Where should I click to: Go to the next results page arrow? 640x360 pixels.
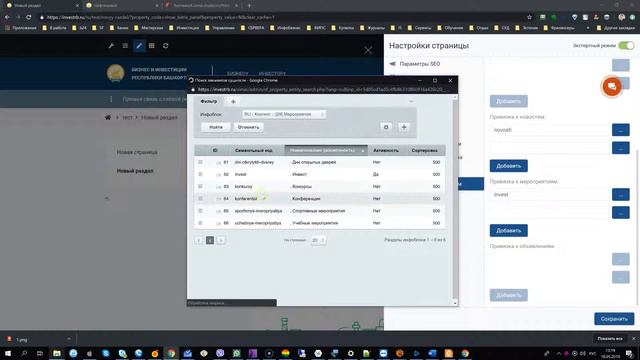tap(221, 240)
